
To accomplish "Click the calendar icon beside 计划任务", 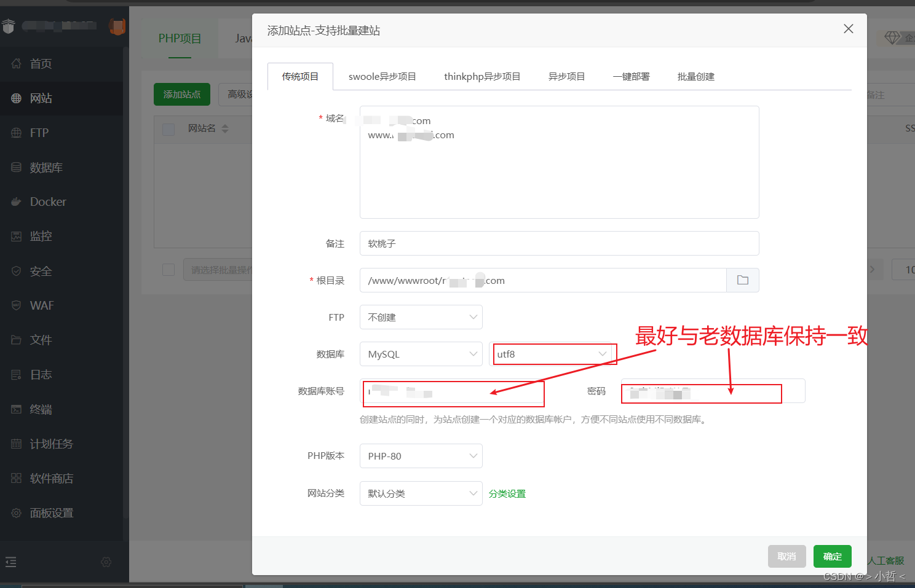I will pos(17,444).
